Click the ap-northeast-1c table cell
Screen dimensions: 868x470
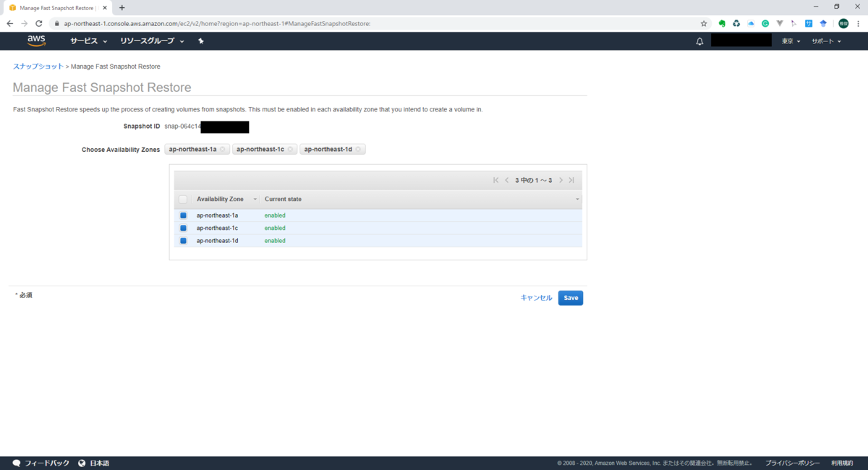pos(217,228)
